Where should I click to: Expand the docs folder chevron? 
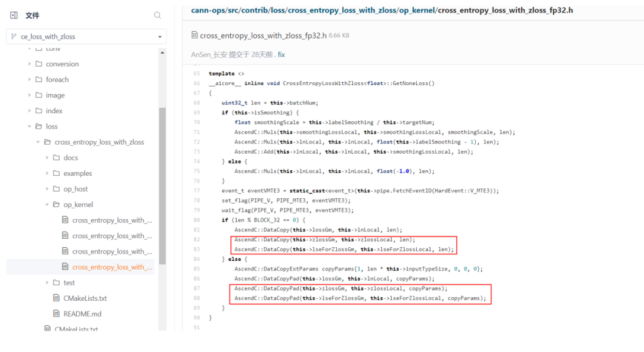click(47, 157)
